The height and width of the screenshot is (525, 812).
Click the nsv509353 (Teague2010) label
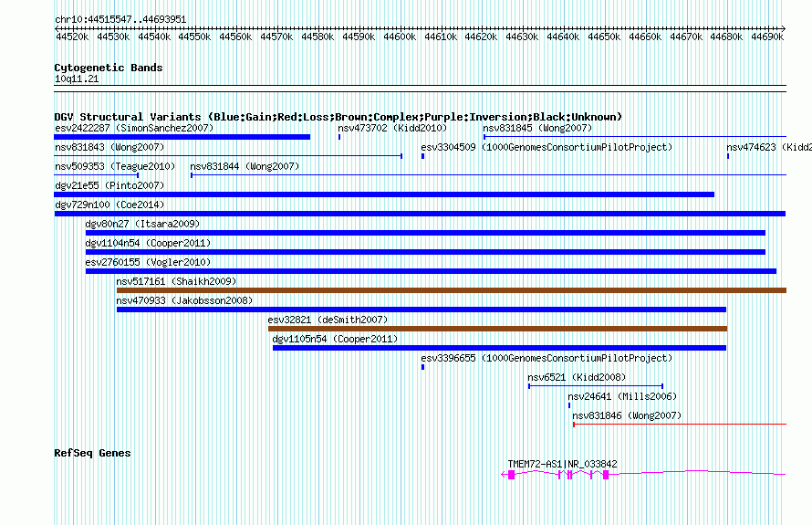click(x=115, y=166)
